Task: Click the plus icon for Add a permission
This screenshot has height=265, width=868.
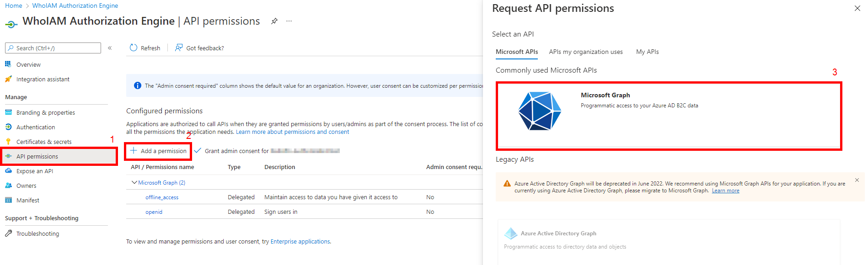Action: (134, 150)
